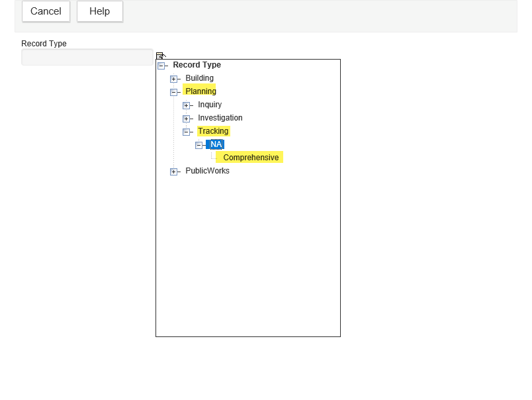Click the Record Type field label
This screenshot has width=532, height=400.
[44, 44]
